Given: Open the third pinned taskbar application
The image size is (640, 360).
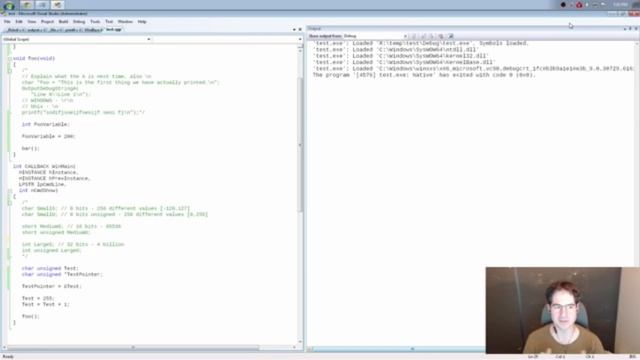Looking at the screenshot, I should [58, 5].
